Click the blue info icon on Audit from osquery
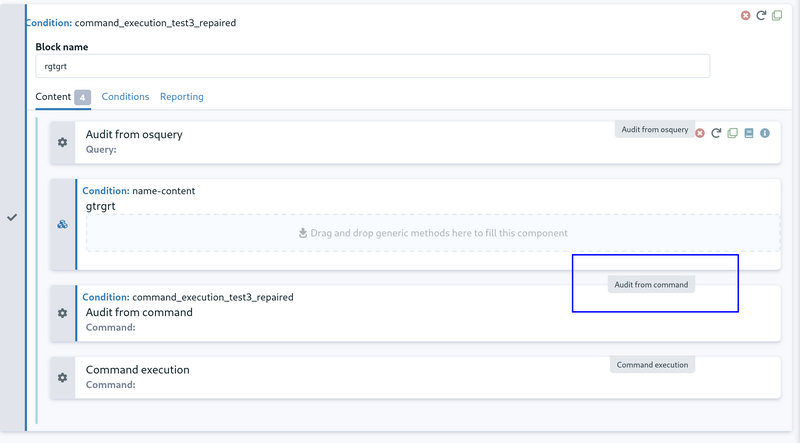This screenshot has width=800, height=443. coord(765,133)
